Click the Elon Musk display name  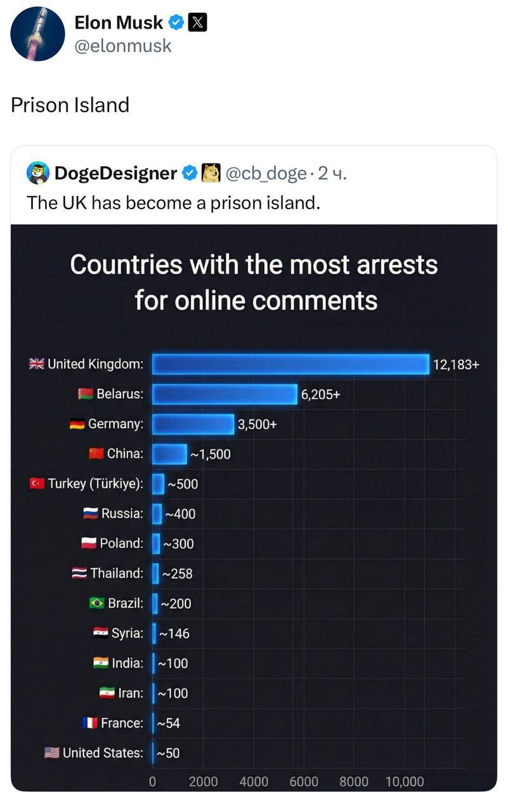(x=118, y=22)
